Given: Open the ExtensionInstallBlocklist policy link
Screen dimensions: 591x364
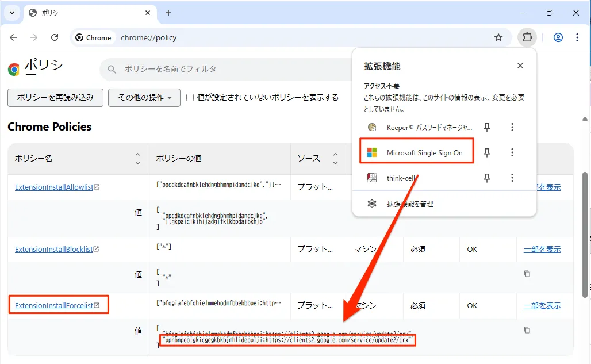Looking at the screenshot, I should tap(53, 250).
